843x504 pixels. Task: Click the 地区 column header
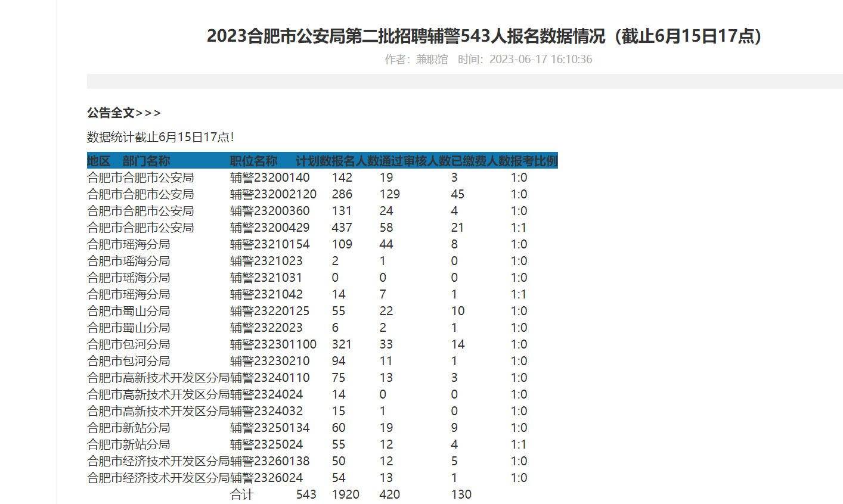tap(99, 161)
